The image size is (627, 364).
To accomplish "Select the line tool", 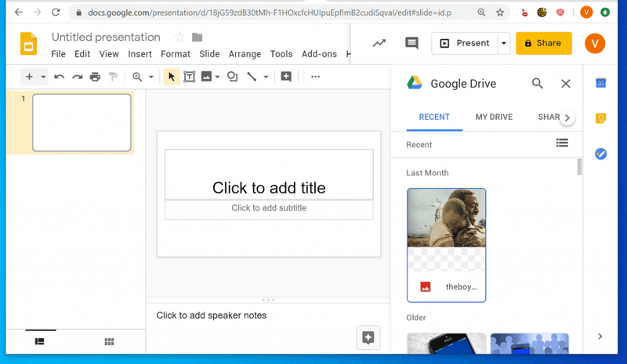I will point(252,77).
